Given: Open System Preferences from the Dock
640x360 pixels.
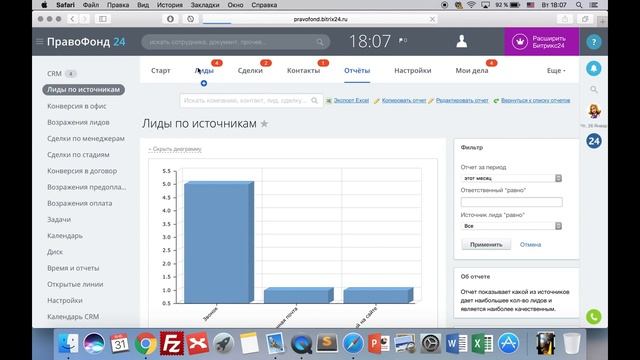Looking at the screenshot, I should (431, 343).
